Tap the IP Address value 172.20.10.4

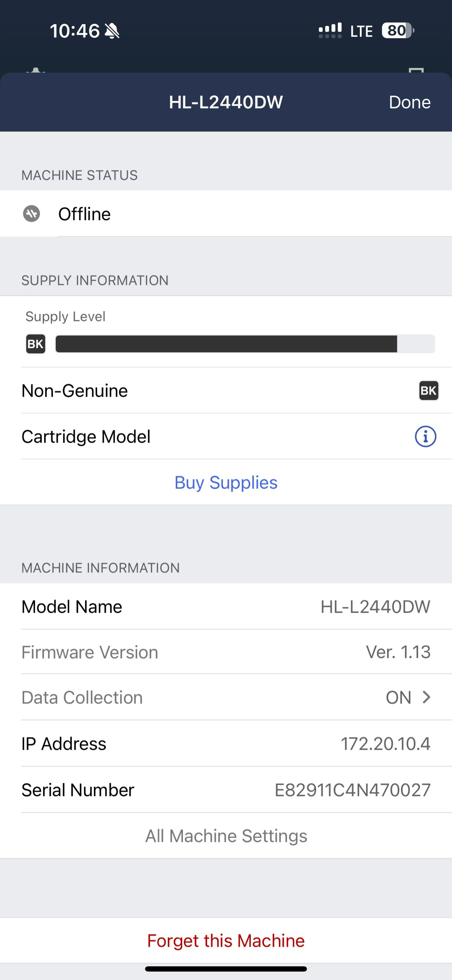click(385, 743)
